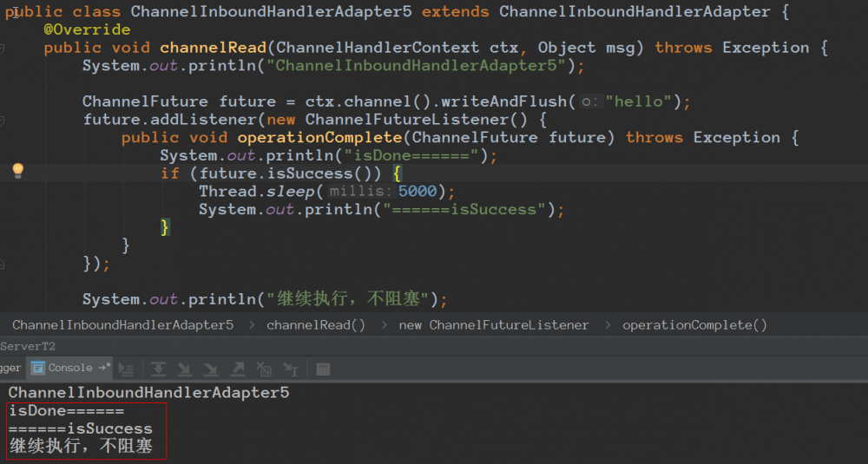Click the "isDone======" string in code
This screenshot has height=464, width=868.
click(411, 155)
